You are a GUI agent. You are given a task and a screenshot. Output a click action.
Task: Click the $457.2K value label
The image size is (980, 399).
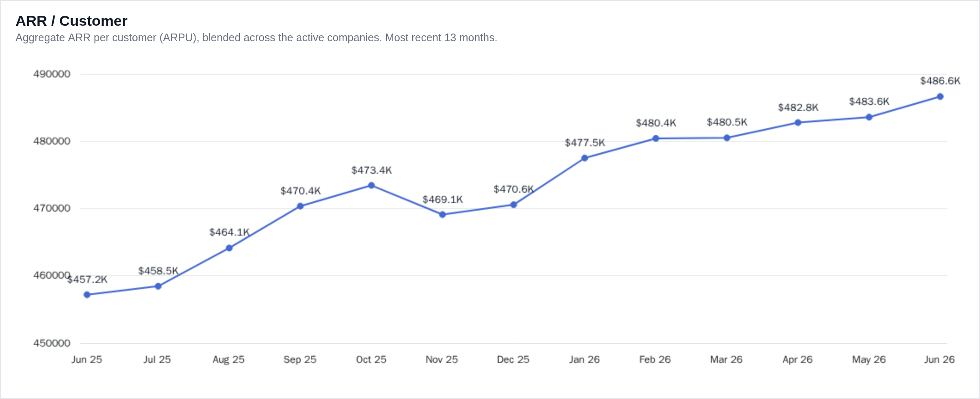click(87, 279)
